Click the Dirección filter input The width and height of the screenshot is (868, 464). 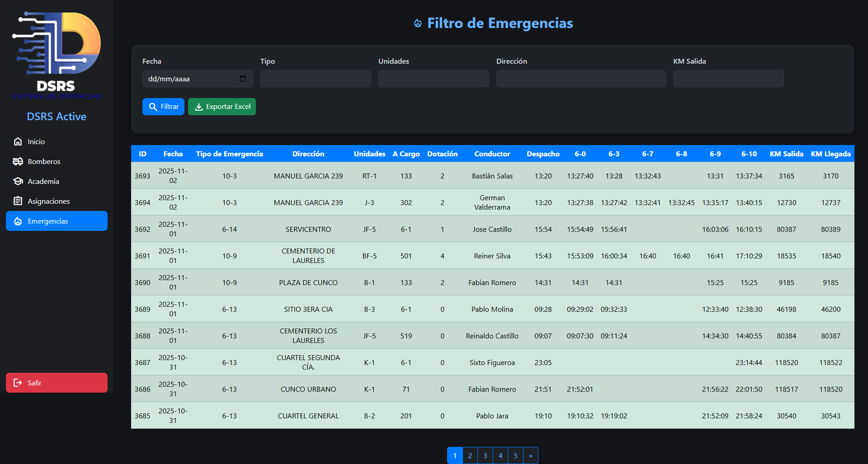(x=580, y=78)
